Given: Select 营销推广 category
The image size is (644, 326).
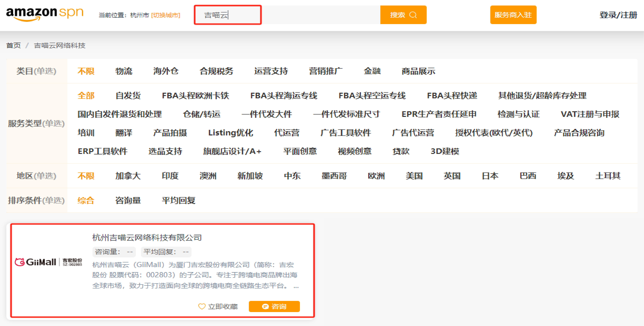Looking at the screenshot, I should pos(326,71).
